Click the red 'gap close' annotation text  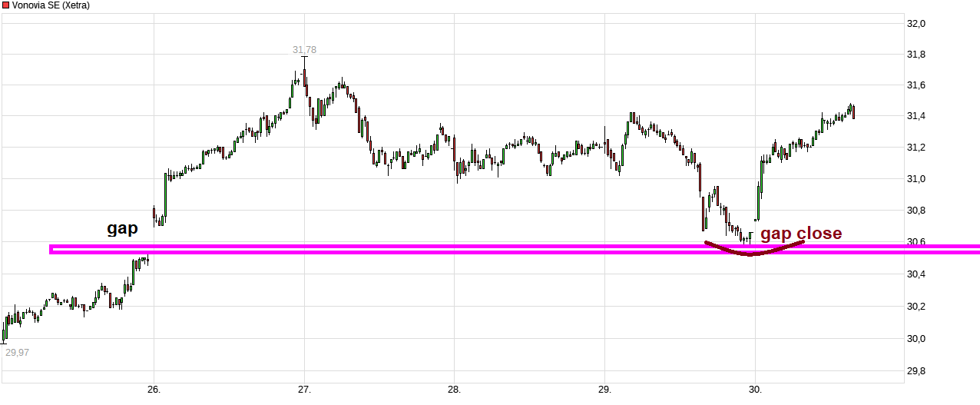[801, 233]
